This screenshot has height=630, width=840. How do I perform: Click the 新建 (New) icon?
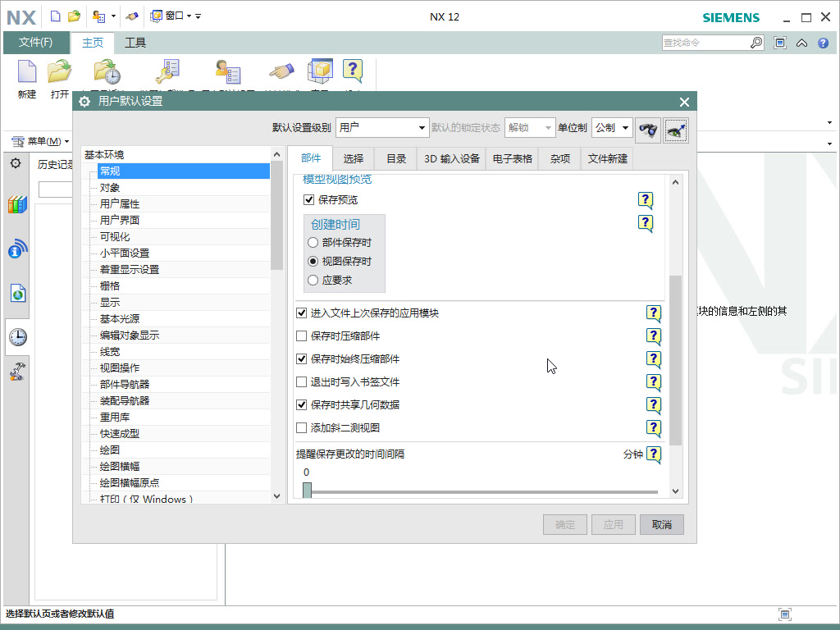point(25,72)
